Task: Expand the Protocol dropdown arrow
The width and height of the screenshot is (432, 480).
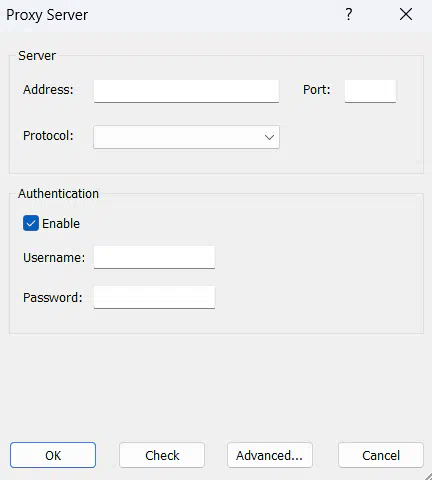Action: point(269,137)
